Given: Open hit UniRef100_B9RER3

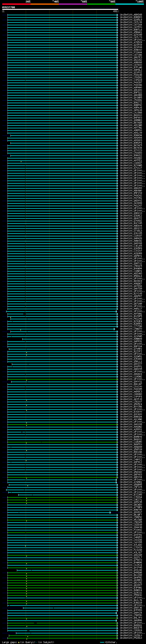Looking at the screenshot, I should pos(131,17).
